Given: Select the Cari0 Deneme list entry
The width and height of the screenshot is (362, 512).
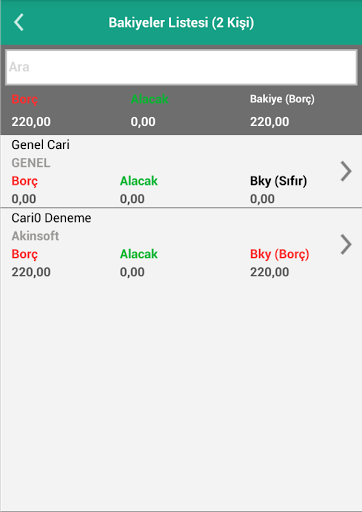Looking at the screenshot, I should click(x=181, y=245).
